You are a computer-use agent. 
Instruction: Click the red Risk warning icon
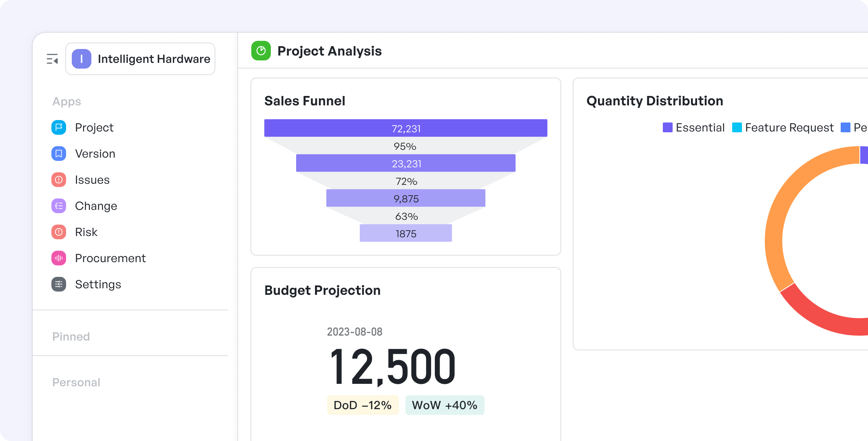point(59,232)
